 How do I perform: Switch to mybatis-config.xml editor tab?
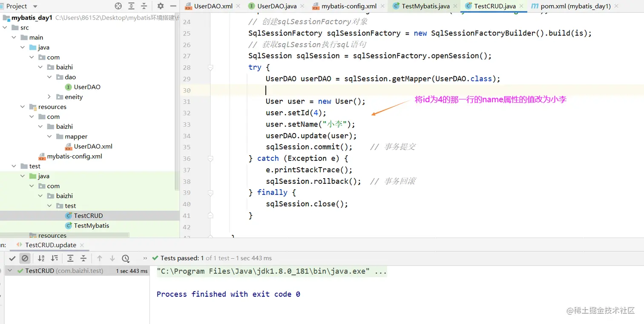coord(350,6)
